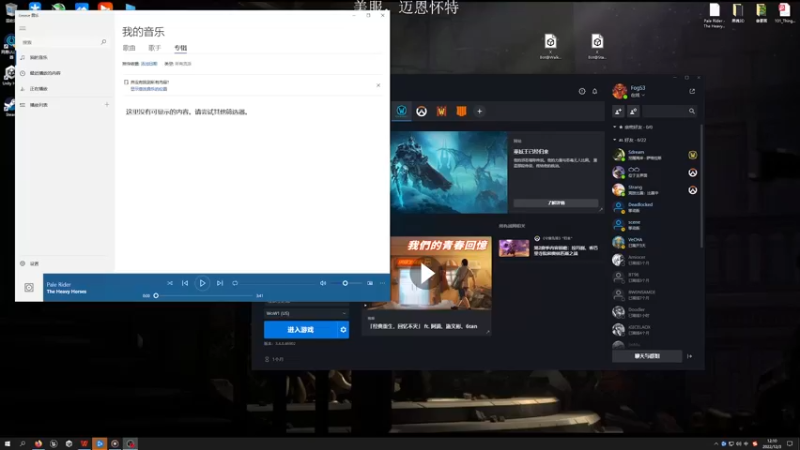Pop out the Battle.net friends panel

coord(692,91)
